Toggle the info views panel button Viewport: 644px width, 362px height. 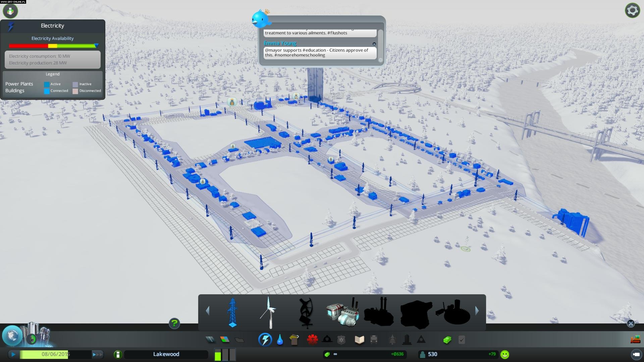[x=10, y=11]
